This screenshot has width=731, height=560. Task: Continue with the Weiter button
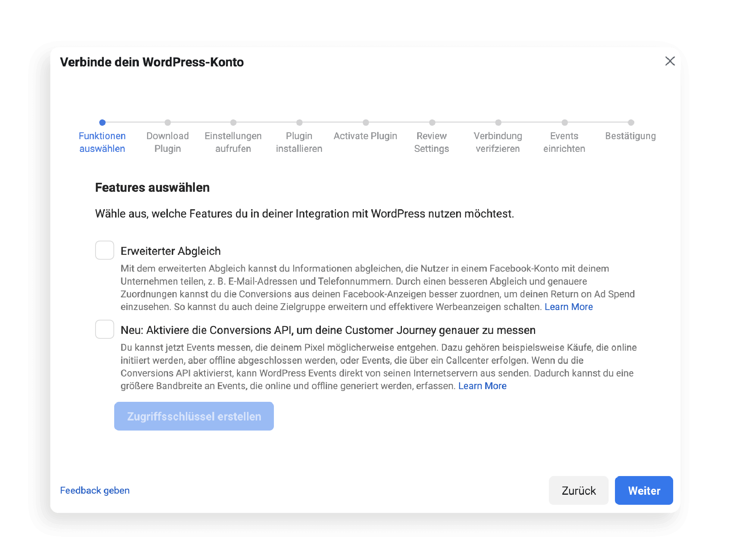tap(644, 490)
